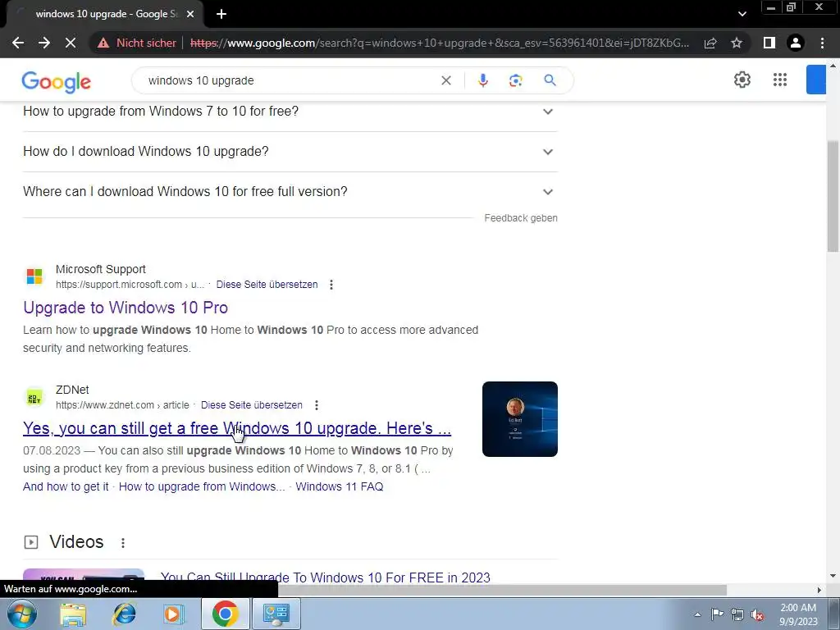
Task: Go forward with the browser forward arrow
Action: pos(44,43)
